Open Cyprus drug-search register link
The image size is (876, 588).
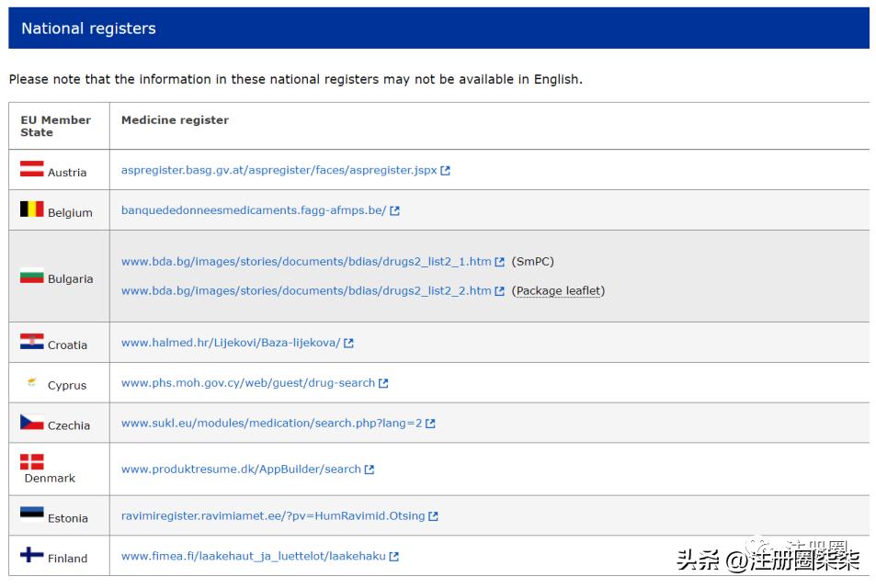click(250, 382)
